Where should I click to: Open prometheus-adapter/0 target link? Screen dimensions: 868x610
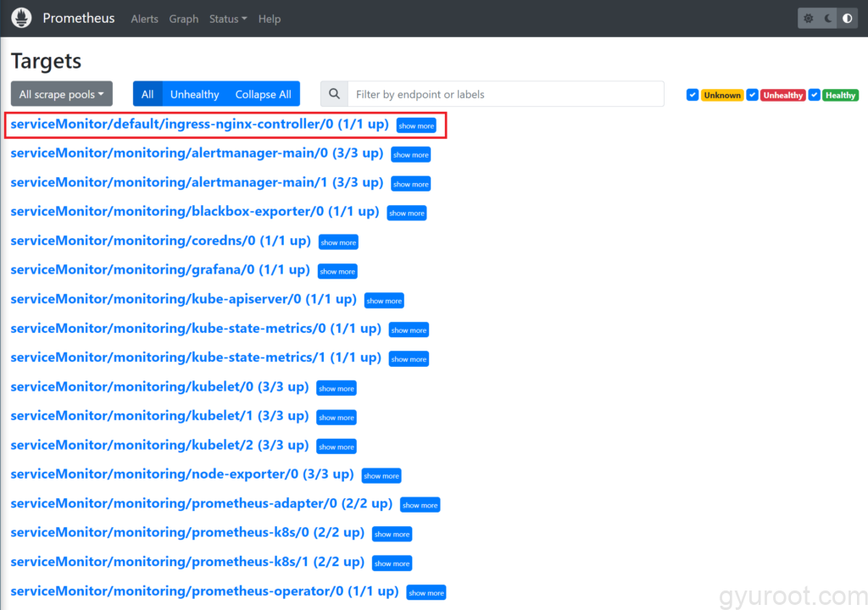[201, 503]
